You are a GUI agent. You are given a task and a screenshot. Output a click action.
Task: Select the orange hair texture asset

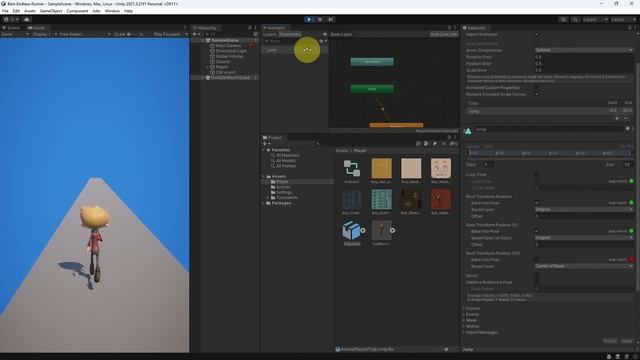382,168
